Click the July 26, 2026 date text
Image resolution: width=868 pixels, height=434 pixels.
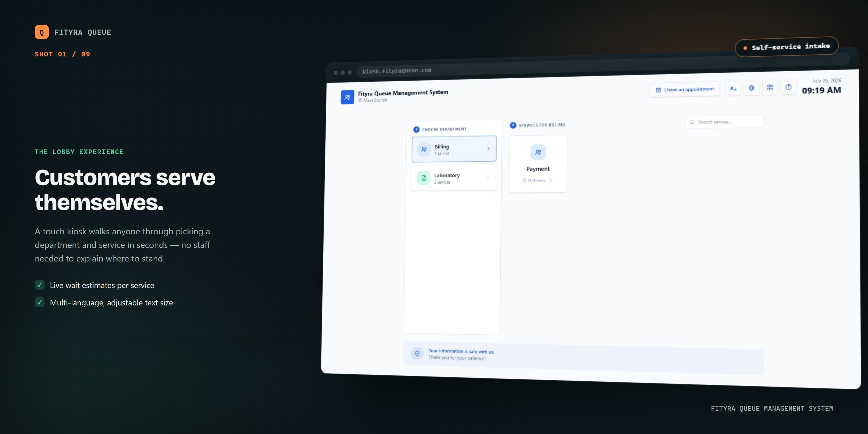click(x=827, y=81)
